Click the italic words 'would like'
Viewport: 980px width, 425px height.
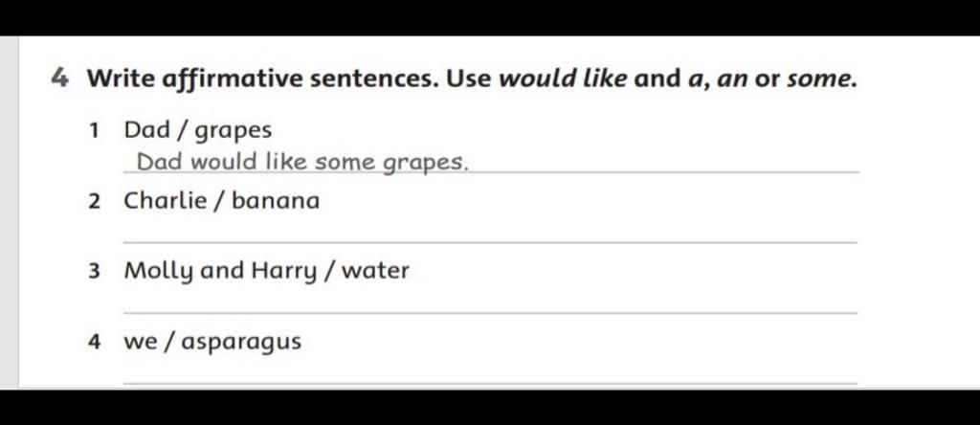click(x=563, y=78)
